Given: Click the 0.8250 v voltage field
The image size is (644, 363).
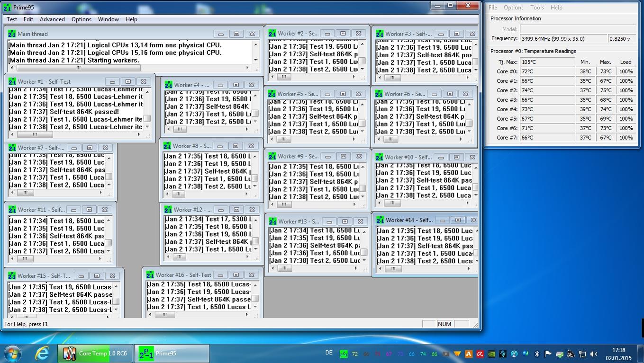Looking at the screenshot, I should click(622, 39).
